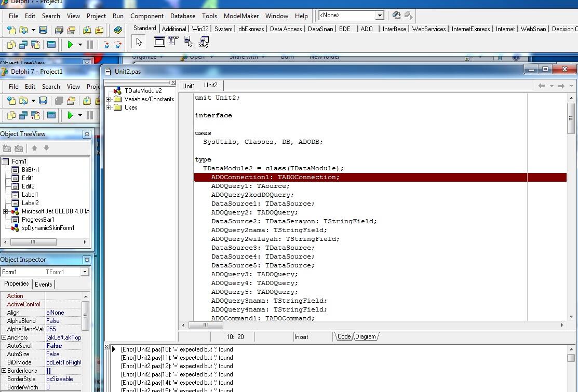Click back navigation arrow in code editor
The image size is (578, 392).
542,86
